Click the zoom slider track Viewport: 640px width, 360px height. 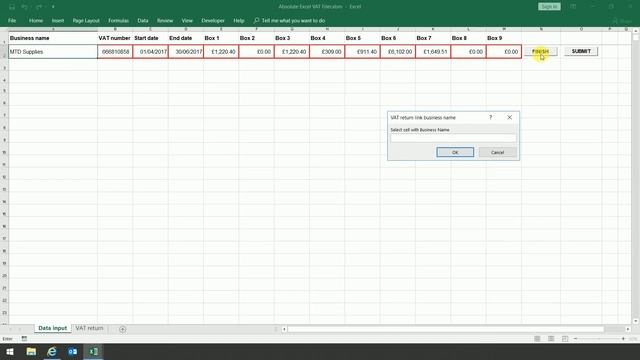tap(599, 339)
